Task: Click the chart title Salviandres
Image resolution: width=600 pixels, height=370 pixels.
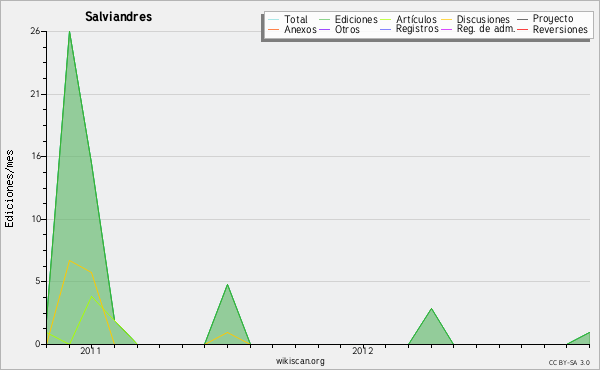Action: [x=118, y=17]
